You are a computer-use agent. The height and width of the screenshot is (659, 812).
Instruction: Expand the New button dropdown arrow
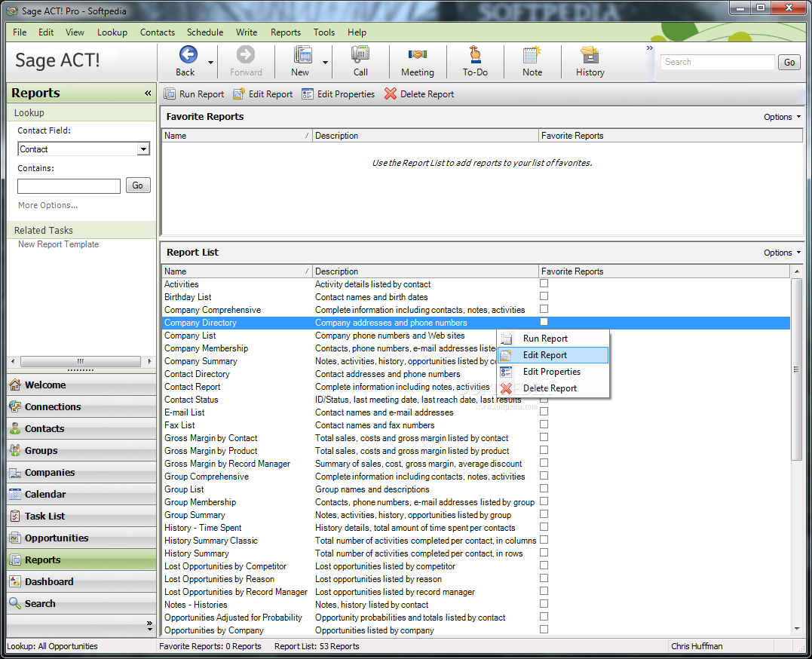coord(325,62)
